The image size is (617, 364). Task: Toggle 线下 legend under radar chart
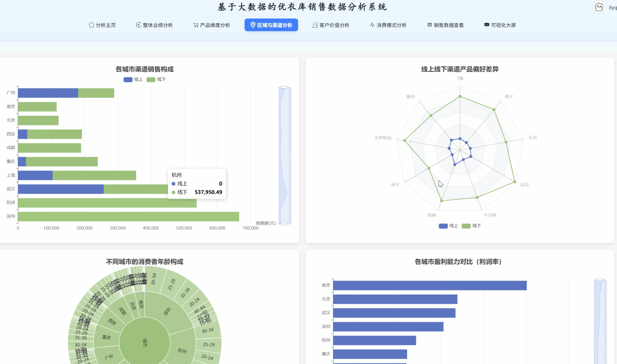point(471,226)
